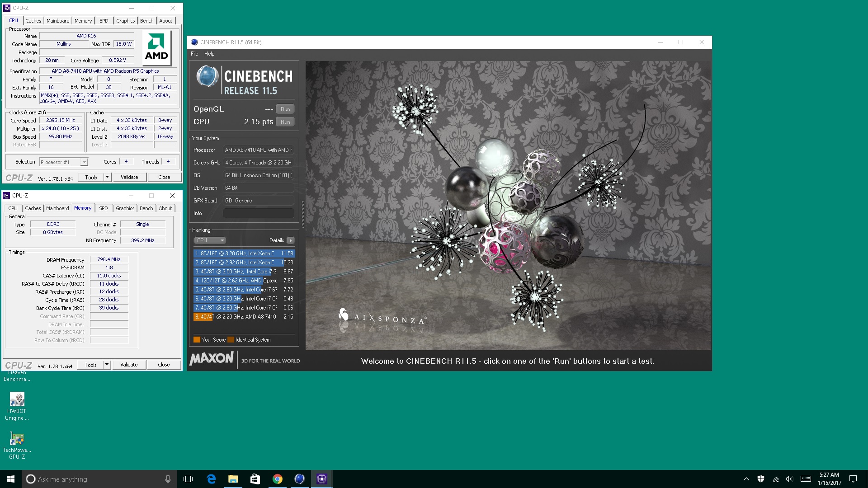Click Validate in the bottom CPU-Z window
This screenshot has width=868, height=488.
(x=129, y=365)
